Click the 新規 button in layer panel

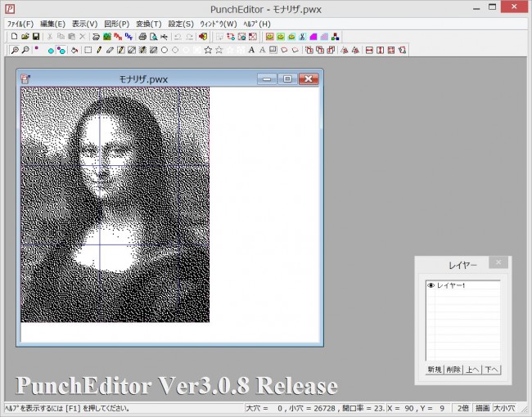pyautogui.click(x=435, y=370)
